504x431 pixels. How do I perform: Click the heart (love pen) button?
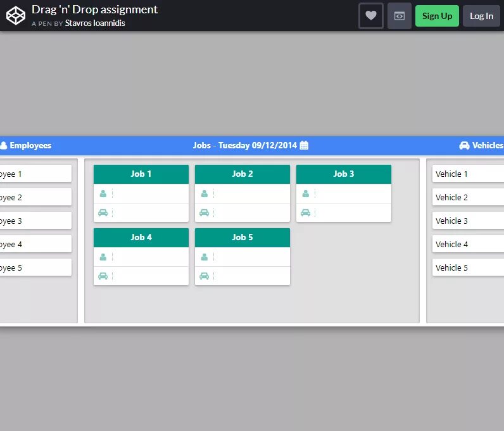point(371,16)
